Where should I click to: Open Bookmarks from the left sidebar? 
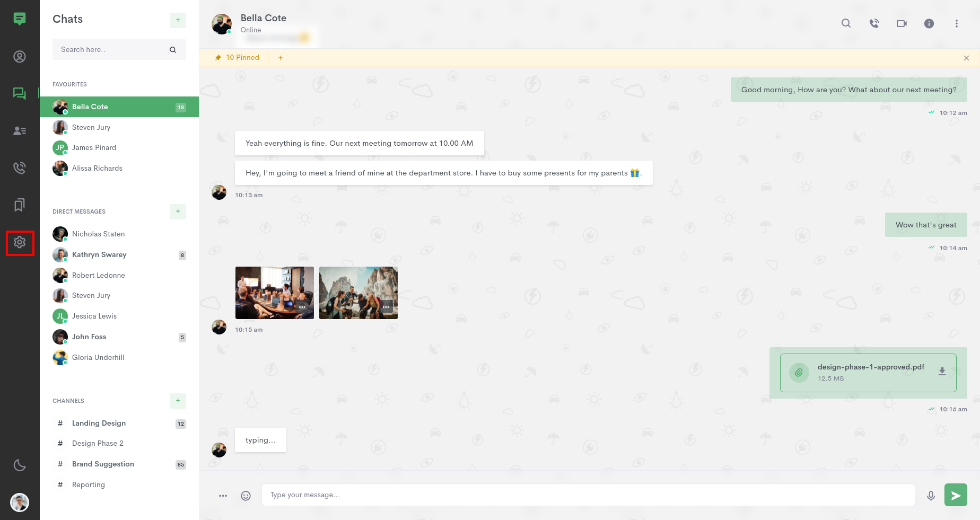pos(20,205)
